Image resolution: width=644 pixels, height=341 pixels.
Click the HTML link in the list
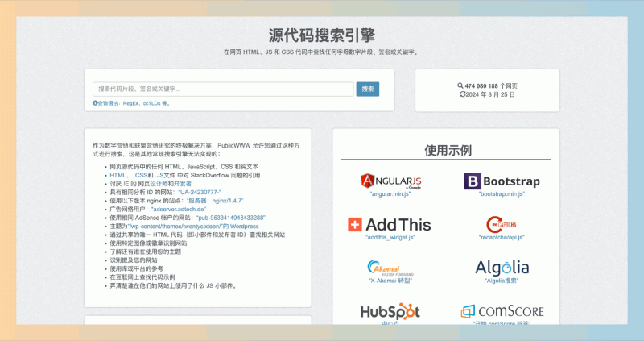click(118, 175)
